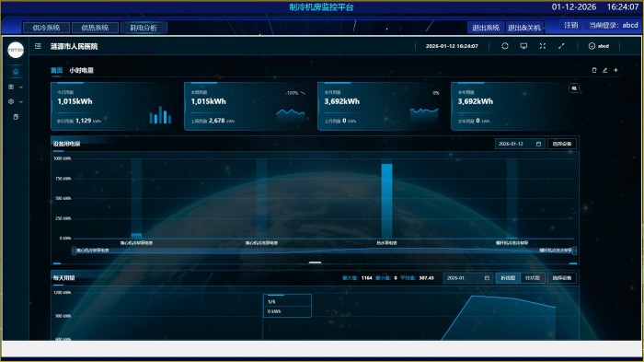
Task: Click the white panel resize handle
Action: [315, 262]
